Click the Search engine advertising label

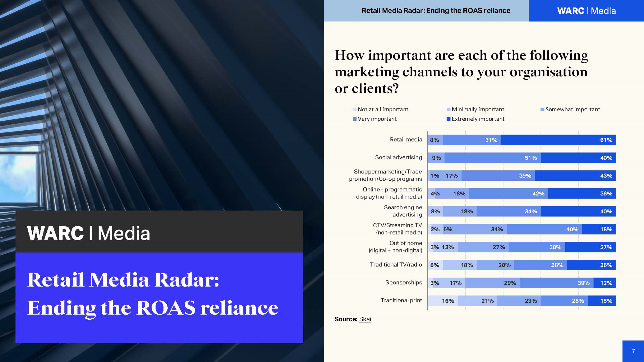pos(403,211)
